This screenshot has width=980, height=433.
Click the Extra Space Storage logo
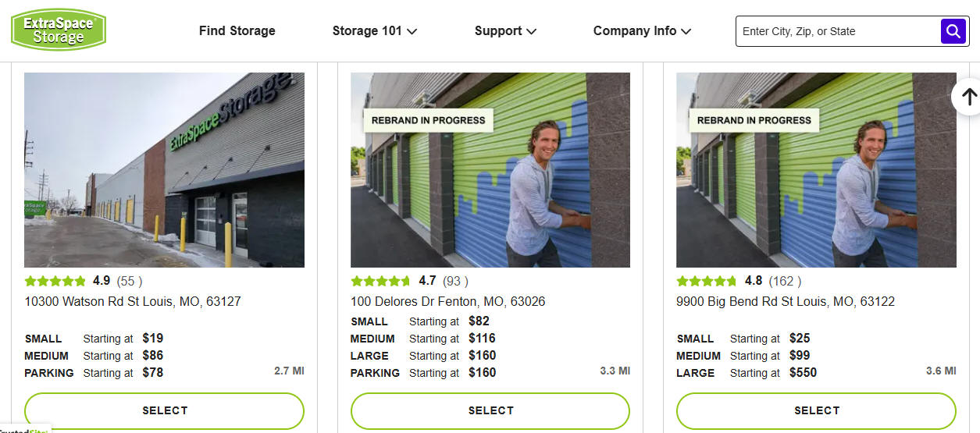[59, 30]
